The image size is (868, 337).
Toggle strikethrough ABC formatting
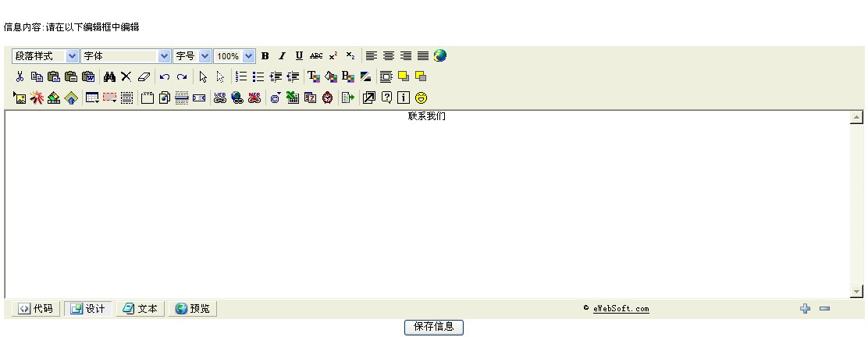pyautogui.click(x=316, y=56)
